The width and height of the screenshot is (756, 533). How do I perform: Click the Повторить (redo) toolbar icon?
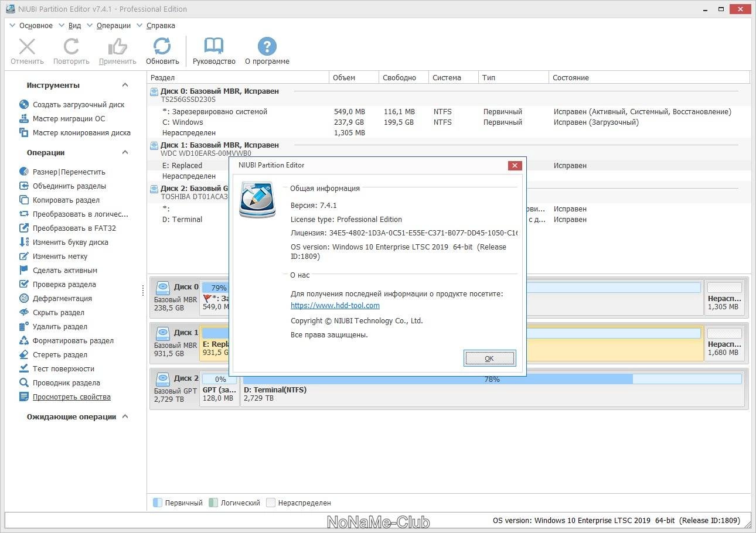click(71, 47)
